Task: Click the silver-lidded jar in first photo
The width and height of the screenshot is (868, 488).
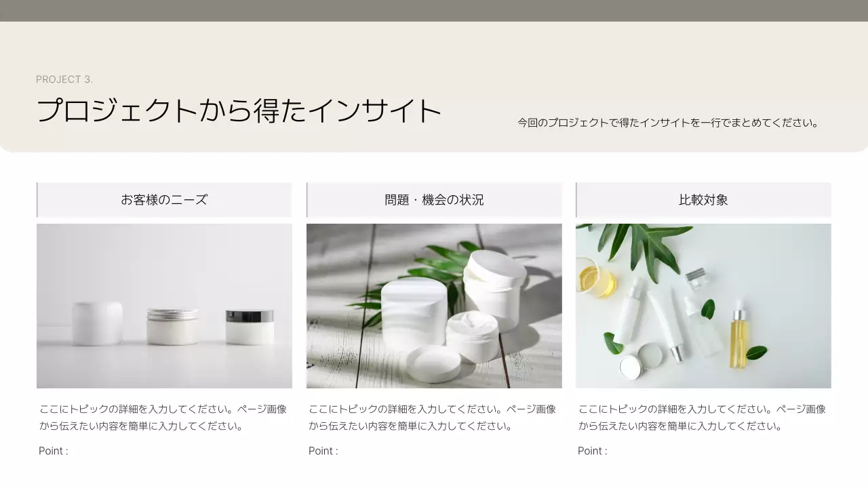Action: (x=173, y=326)
